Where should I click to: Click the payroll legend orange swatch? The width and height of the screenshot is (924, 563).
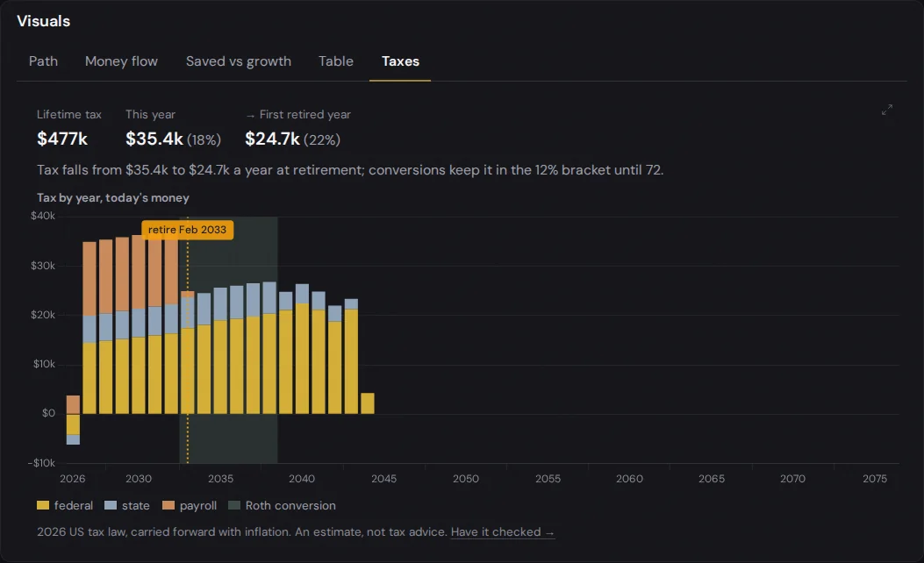click(168, 505)
